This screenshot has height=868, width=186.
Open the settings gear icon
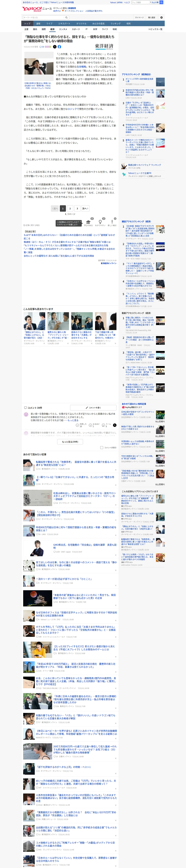(161, 18)
